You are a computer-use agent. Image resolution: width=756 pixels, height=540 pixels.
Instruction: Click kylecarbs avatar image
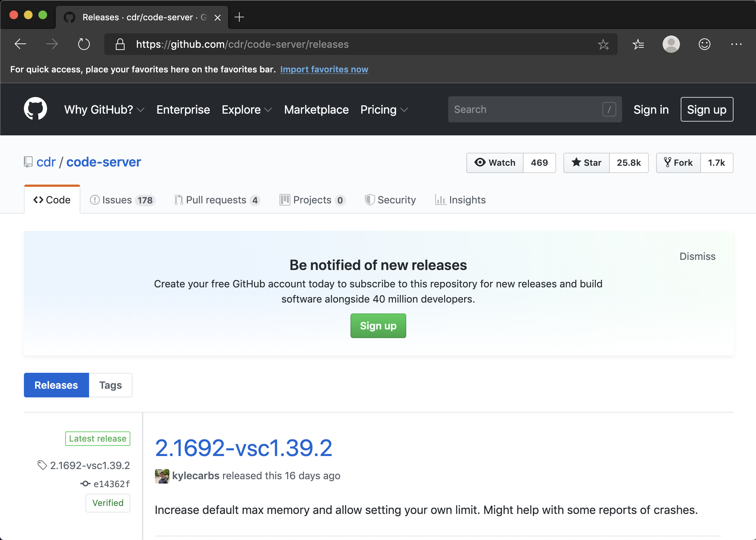162,476
